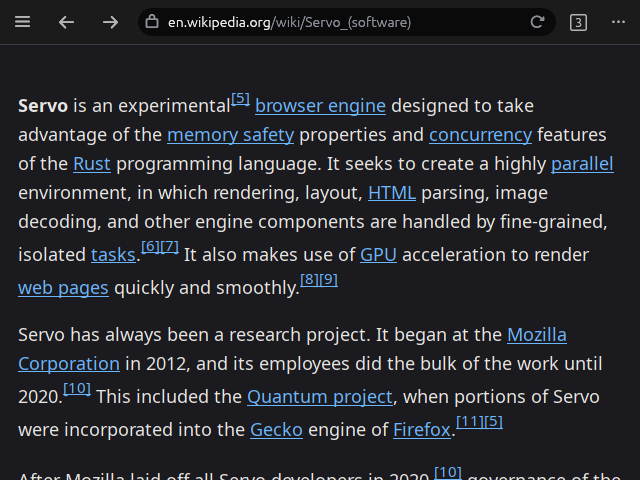The image size is (640, 480).
Task: Click the bold word Servo
Action: [43, 106]
